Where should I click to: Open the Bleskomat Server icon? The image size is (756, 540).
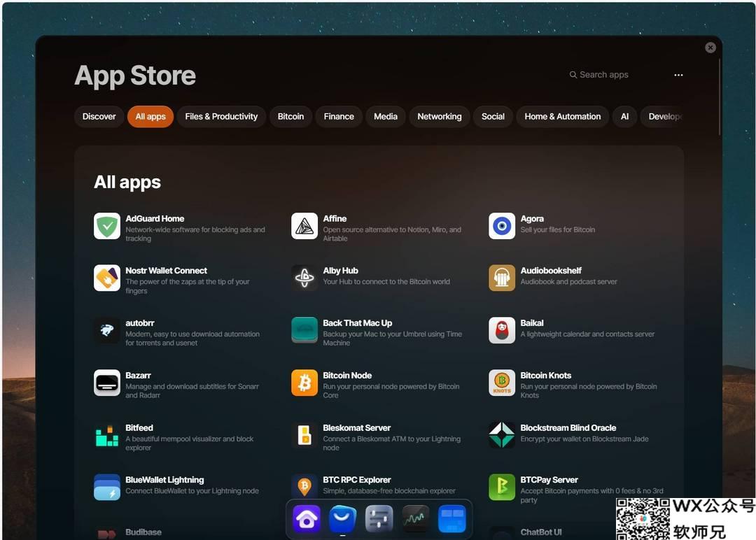pyautogui.click(x=304, y=436)
